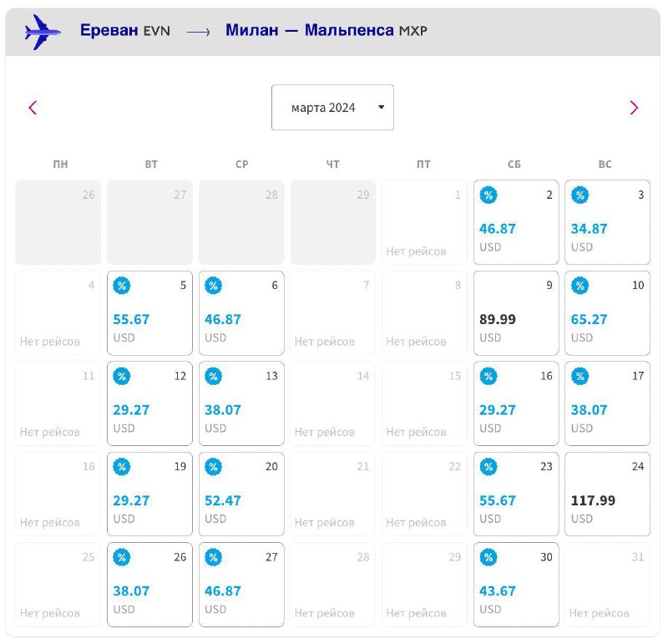Choose March 16 fare 29.27 USD

pos(516,403)
